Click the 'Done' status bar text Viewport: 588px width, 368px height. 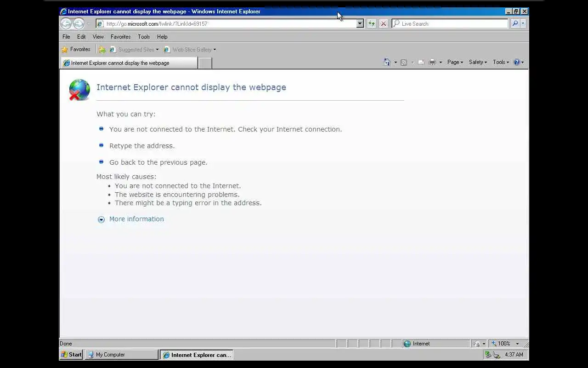66,344
